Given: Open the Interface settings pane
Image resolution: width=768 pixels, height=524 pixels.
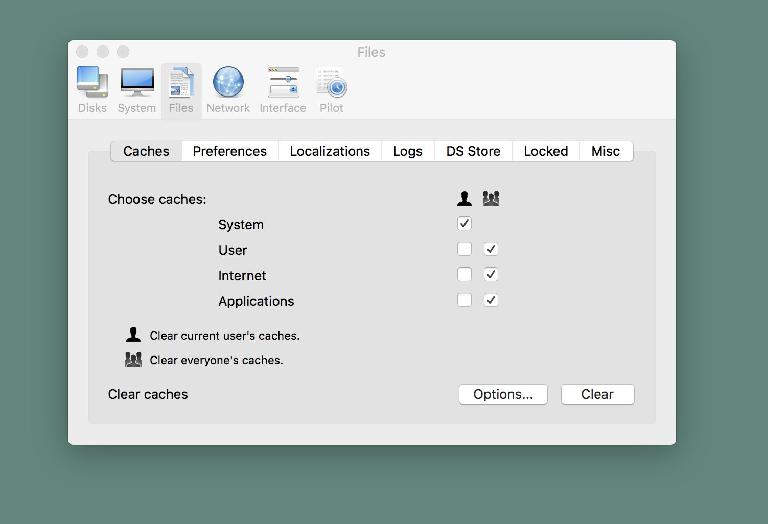Looking at the screenshot, I should tap(283, 90).
